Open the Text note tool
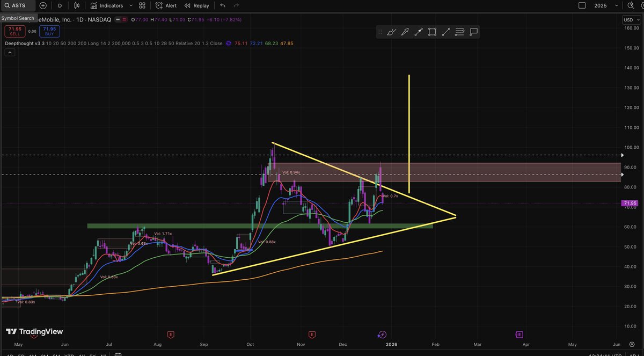Viewport: 644px width, 356px height. [473, 32]
